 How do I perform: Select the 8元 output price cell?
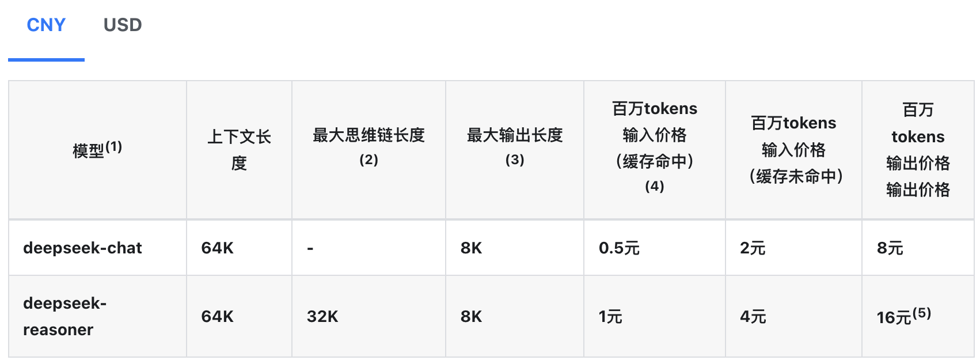pos(918,248)
